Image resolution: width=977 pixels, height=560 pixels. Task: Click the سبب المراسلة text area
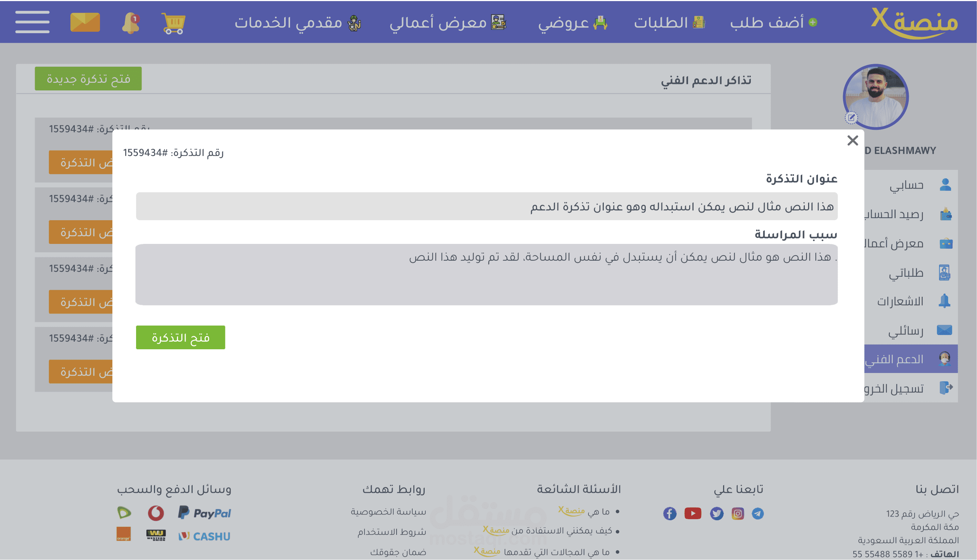pos(486,274)
